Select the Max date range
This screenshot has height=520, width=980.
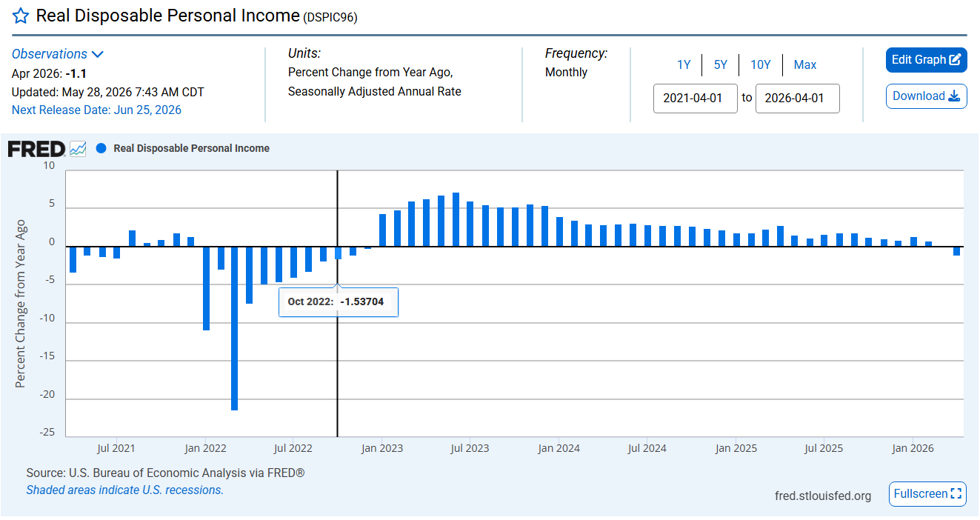(805, 65)
